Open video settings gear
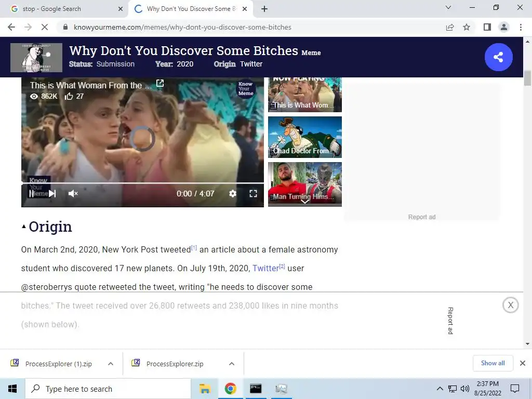Viewport: 532px width, 399px height. pos(232,193)
